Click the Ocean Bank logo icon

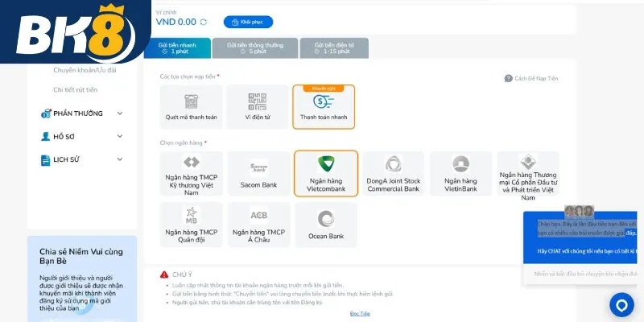point(326,219)
